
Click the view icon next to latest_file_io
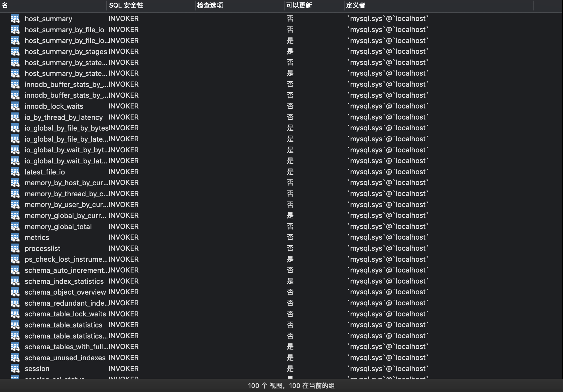click(15, 172)
